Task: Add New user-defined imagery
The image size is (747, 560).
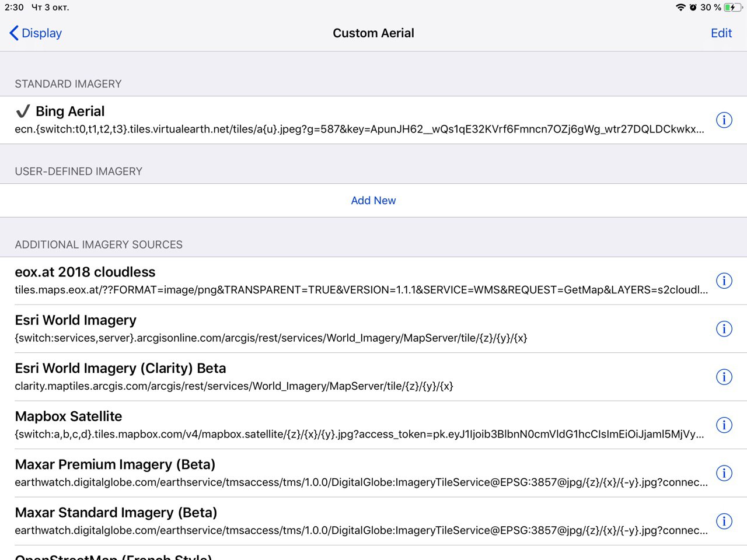Action: [373, 200]
